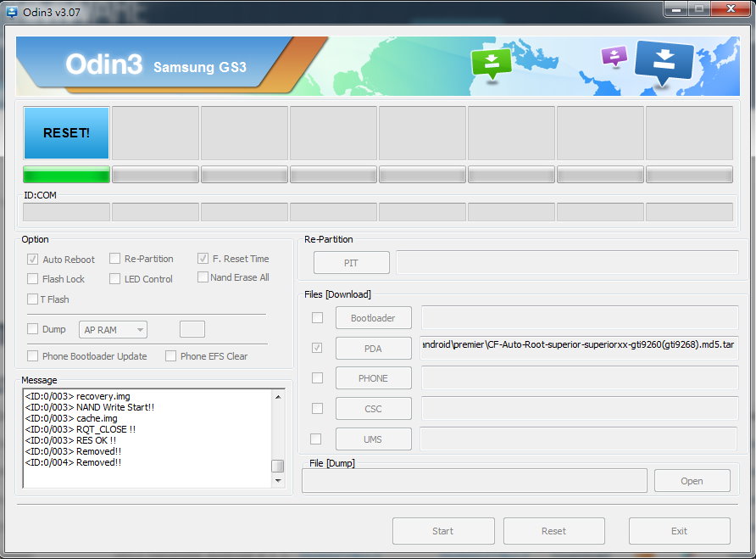
Task: Select log line '<ID:0/004> Removed!!'
Action: tap(73, 463)
